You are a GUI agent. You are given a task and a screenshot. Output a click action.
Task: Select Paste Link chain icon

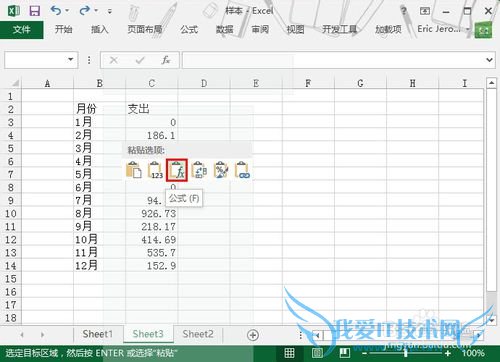click(x=242, y=170)
